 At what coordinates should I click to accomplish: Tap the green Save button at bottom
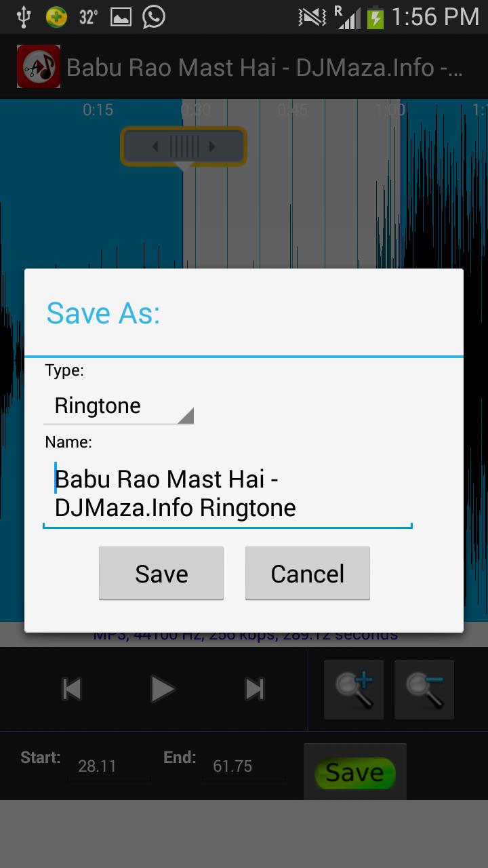354,772
